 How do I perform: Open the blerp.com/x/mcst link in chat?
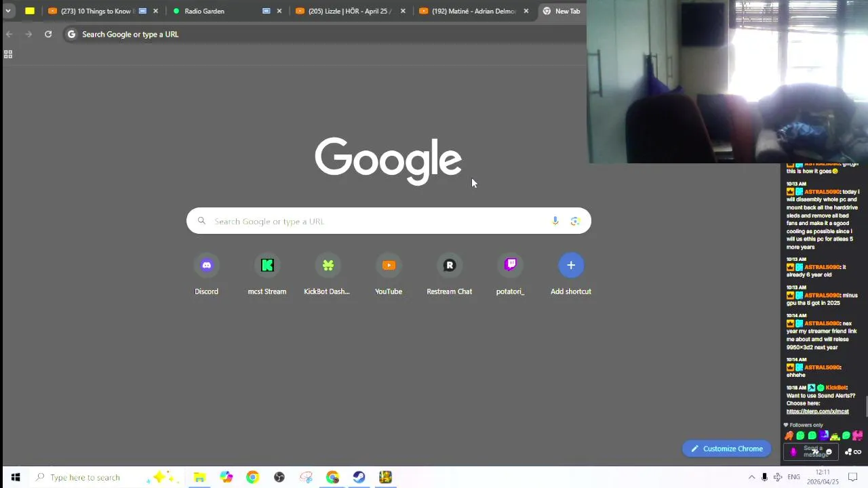[x=817, y=411]
